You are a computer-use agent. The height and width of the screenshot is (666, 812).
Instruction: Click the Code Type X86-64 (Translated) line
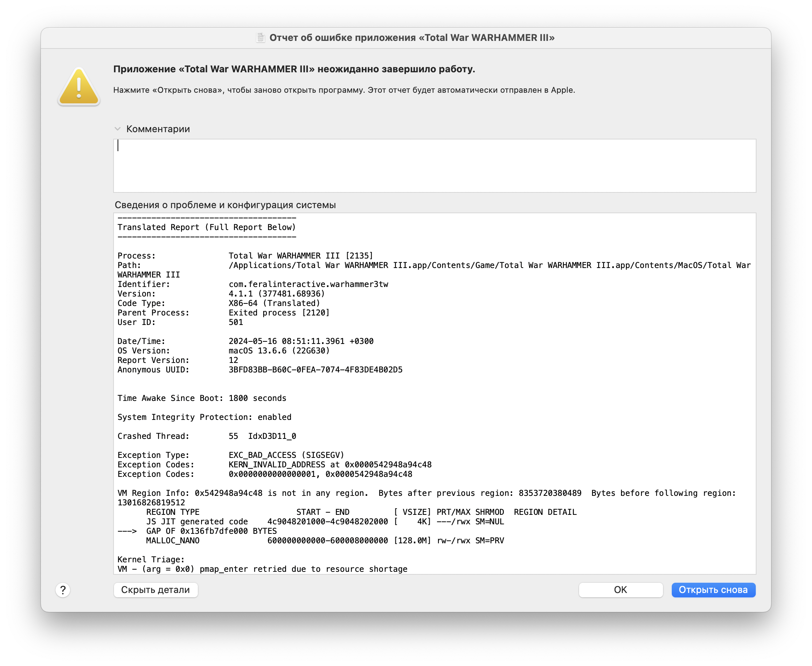(x=219, y=303)
